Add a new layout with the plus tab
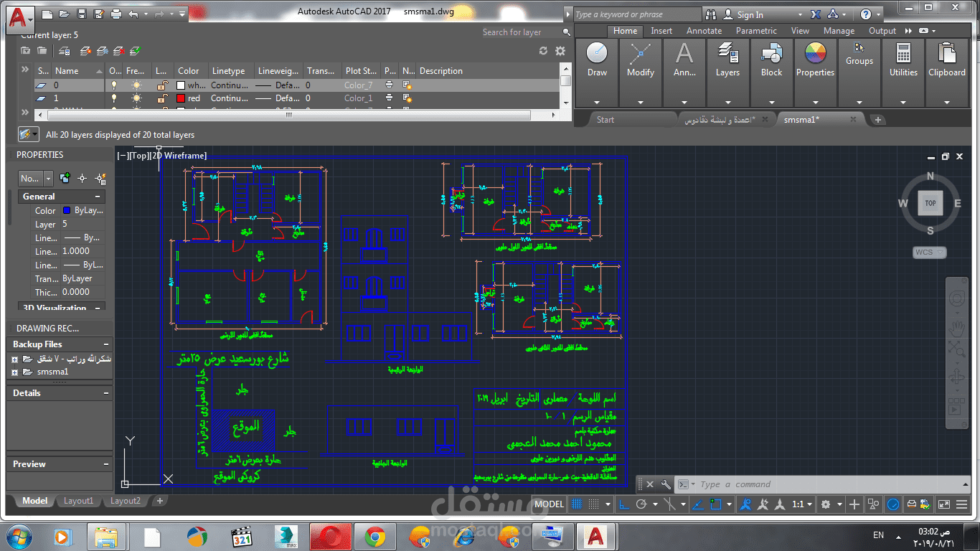Viewport: 980px width, 551px height. [160, 501]
